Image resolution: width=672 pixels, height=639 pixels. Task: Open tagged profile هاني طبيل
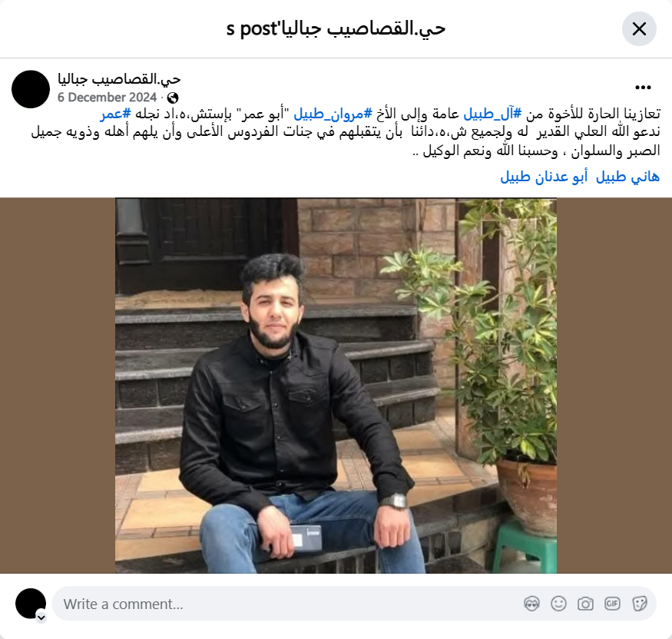pyautogui.click(x=627, y=177)
